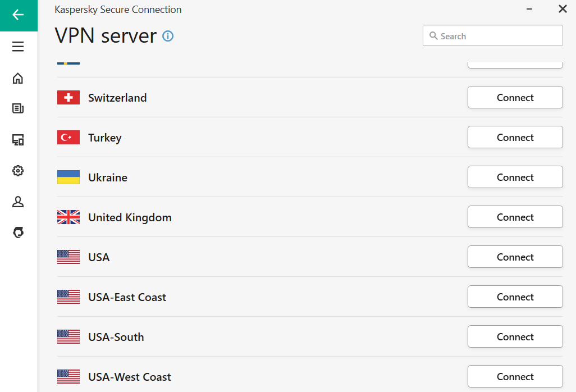Screen dimensions: 576x392
Task: Click the support headset icon in the sidebar
Action: 18,233
